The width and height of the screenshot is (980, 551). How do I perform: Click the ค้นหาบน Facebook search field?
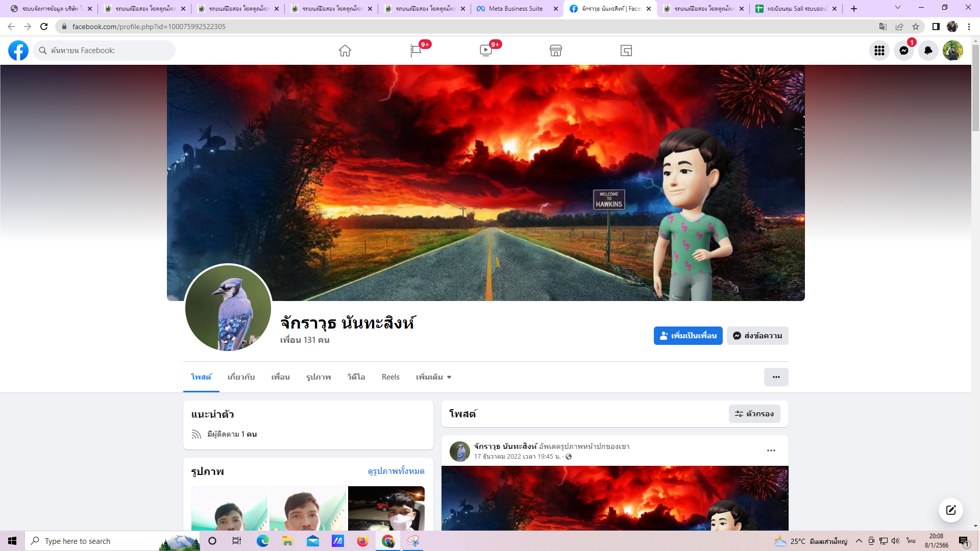[105, 51]
